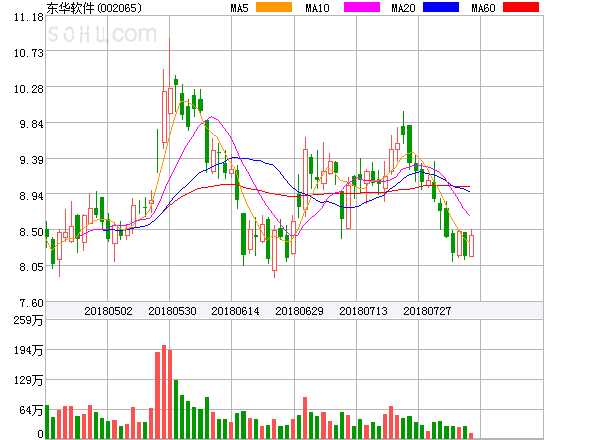The height and width of the screenshot is (440, 600).
Task: Click the 8.50 price axis label
Action: (31, 232)
